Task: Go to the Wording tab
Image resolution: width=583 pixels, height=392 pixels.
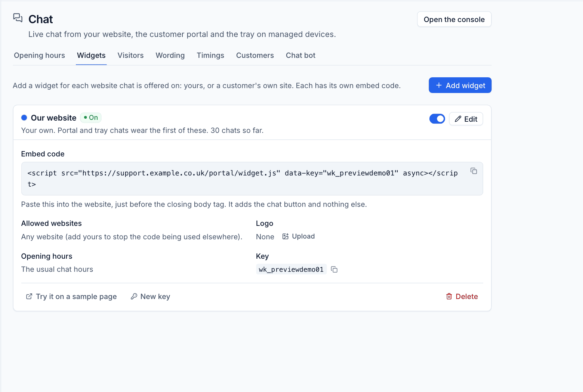Action: (170, 55)
